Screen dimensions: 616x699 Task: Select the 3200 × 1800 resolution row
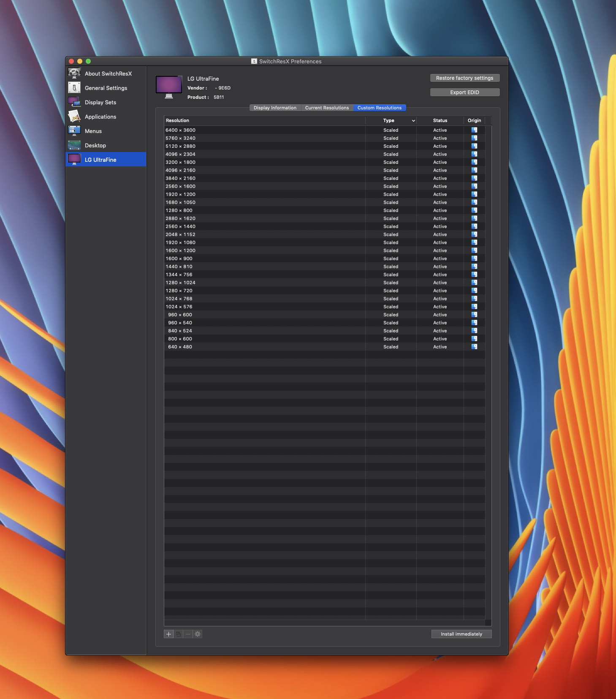(324, 162)
